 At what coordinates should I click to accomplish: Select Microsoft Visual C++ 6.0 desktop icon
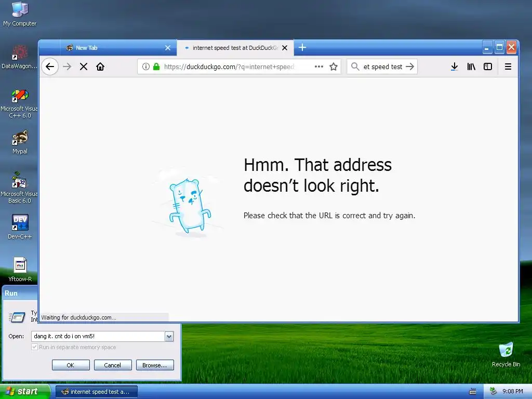[x=19, y=103]
